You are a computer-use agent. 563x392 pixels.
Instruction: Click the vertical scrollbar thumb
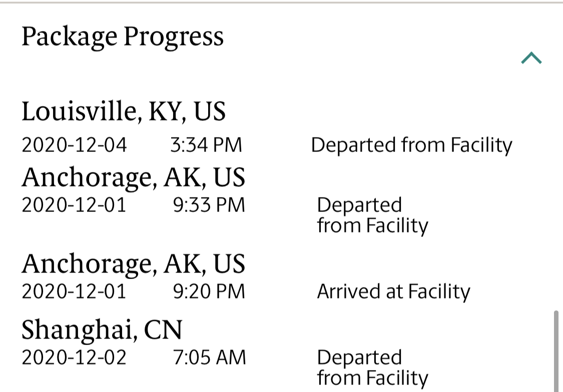(x=557, y=351)
